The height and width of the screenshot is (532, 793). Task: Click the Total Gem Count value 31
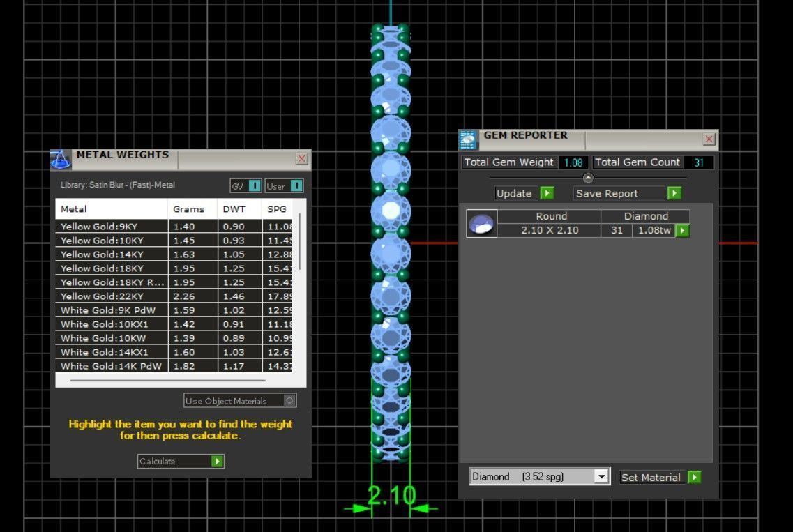[x=698, y=162]
